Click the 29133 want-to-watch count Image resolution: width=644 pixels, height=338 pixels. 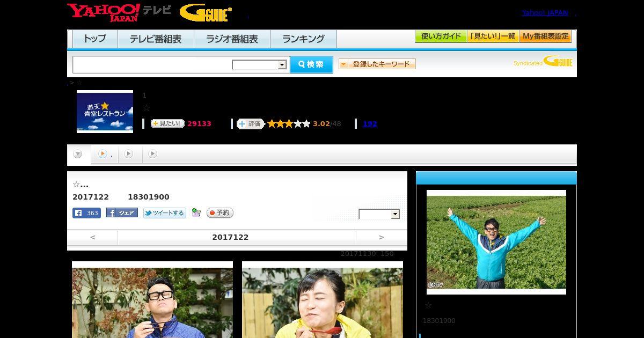pyautogui.click(x=199, y=123)
